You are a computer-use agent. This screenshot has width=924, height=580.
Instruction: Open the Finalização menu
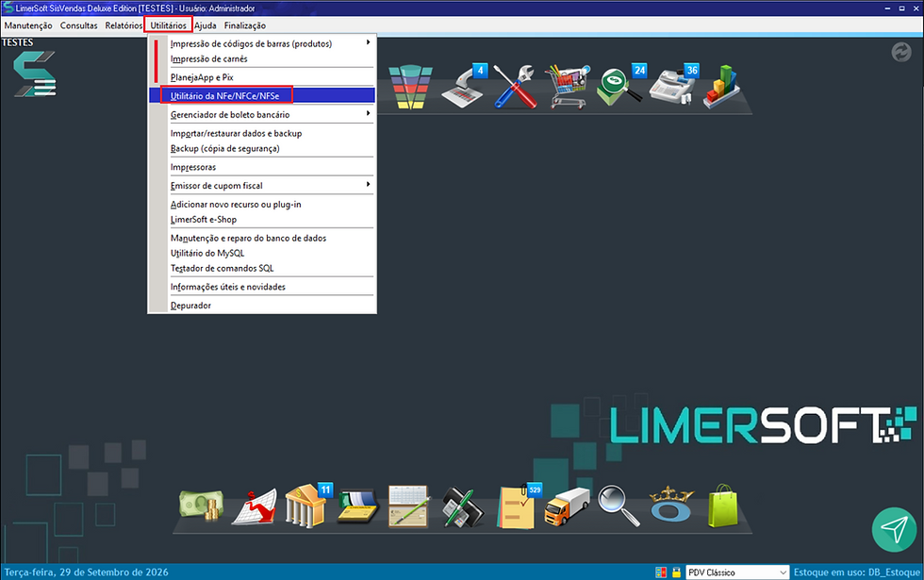point(244,25)
